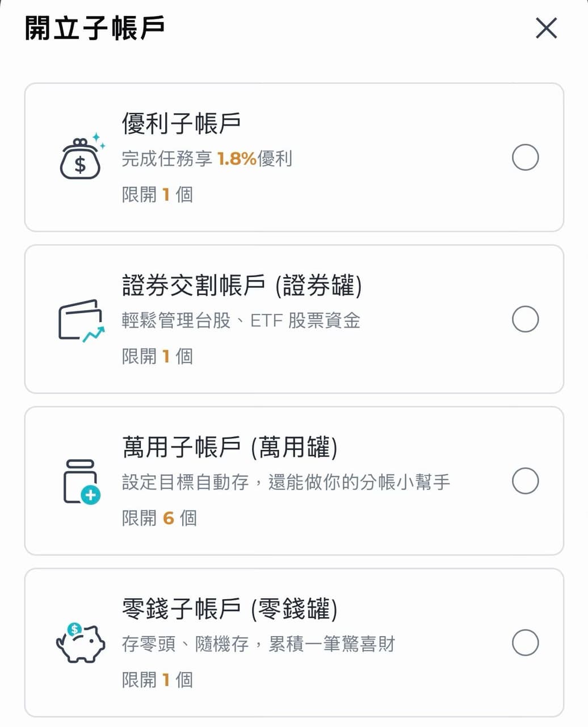The height and width of the screenshot is (727, 588).
Task: Select the 證券交割帳戶 radio button
Action: (x=525, y=319)
